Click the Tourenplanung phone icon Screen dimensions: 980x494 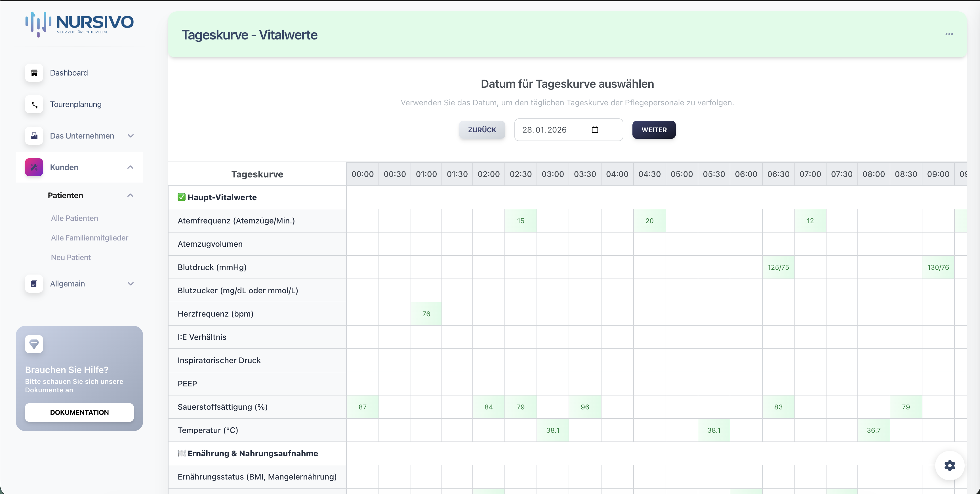coord(34,104)
